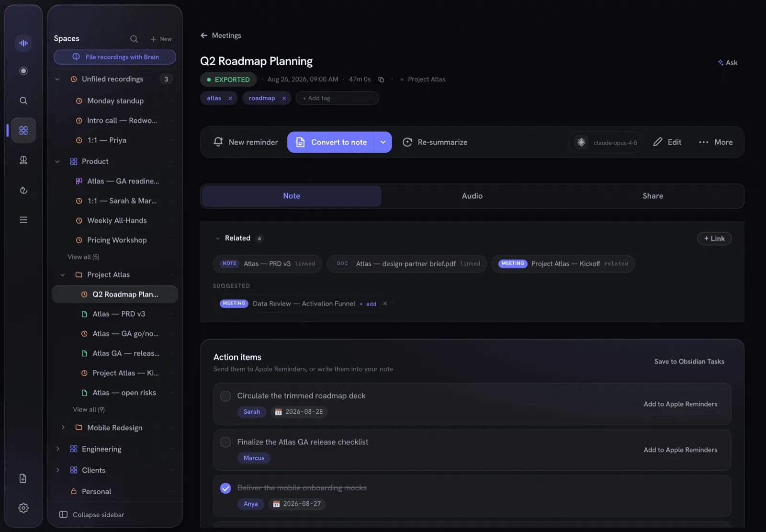Screen dimensions: 766x532
Task: Remove the atlas tag
Action: click(x=230, y=98)
